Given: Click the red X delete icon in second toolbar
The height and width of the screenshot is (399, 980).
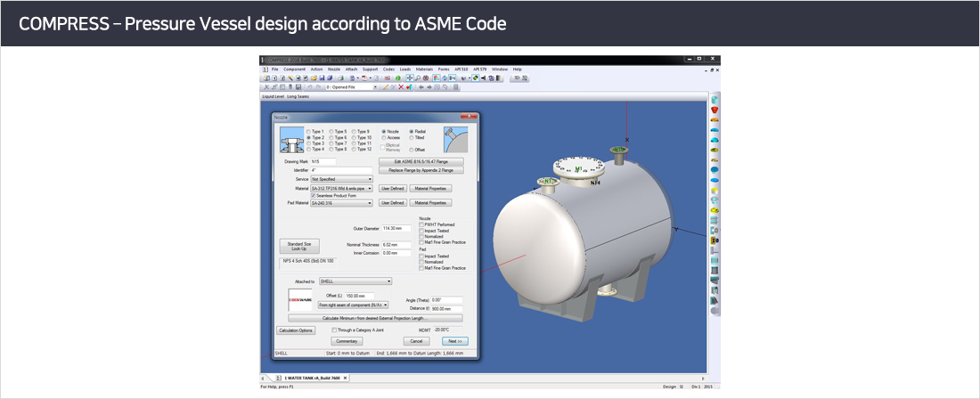Looking at the screenshot, I should tap(401, 87).
